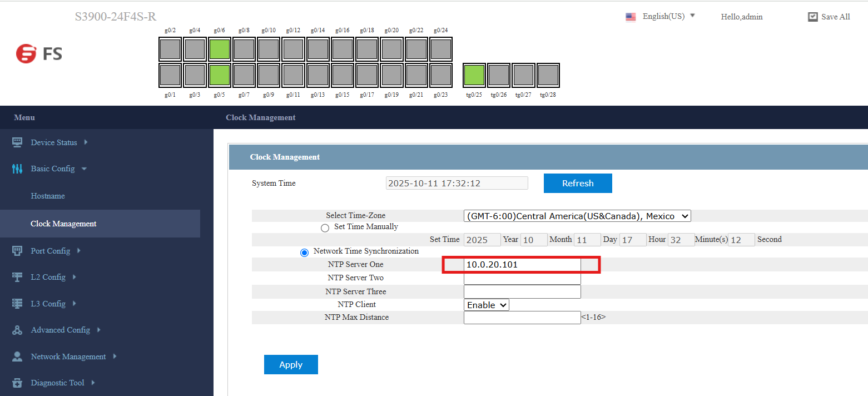Open the L2 Config menu icon
The height and width of the screenshot is (396, 868).
pyautogui.click(x=17, y=276)
